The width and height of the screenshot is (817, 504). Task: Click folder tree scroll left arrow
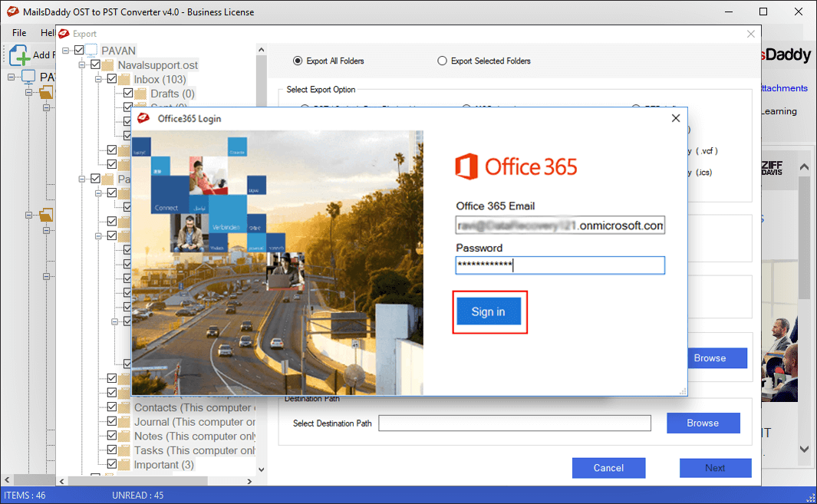click(62, 481)
